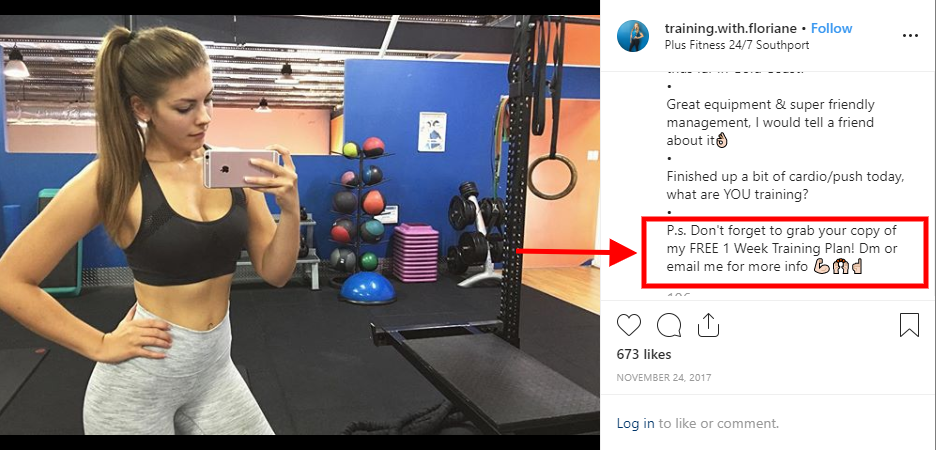Click the red arrow annotation
The width and height of the screenshot is (936, 450).
point(577,252)
